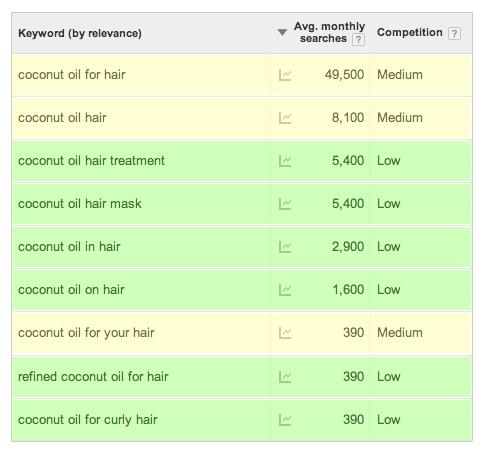This screenshot has width=485, height=455.
Task: Sort by Avg. monthly searches header text
Action: (x=329, y=32)
